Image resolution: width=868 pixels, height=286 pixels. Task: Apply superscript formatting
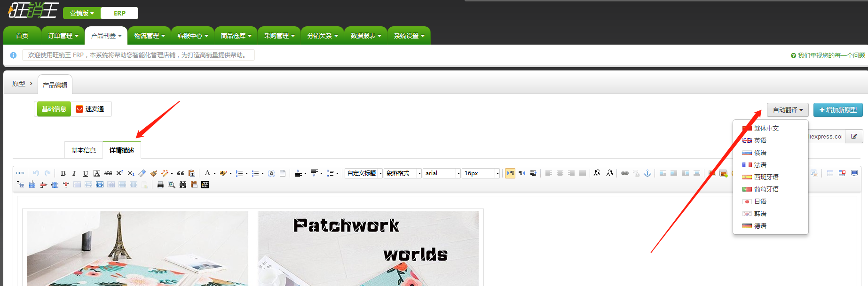tap(119, 173)
